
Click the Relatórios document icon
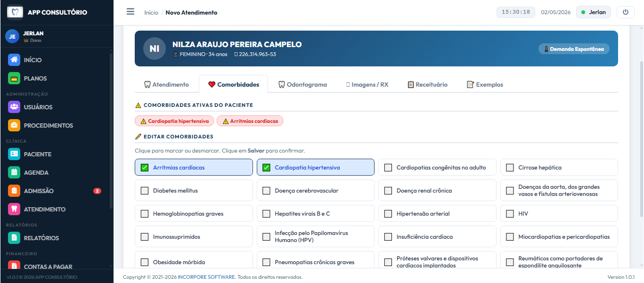(14, 238)
